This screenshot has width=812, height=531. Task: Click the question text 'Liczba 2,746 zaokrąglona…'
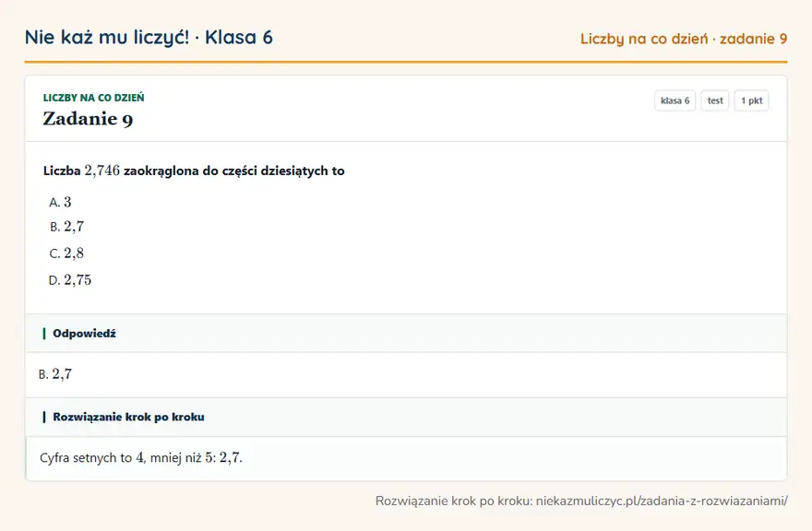194,171
